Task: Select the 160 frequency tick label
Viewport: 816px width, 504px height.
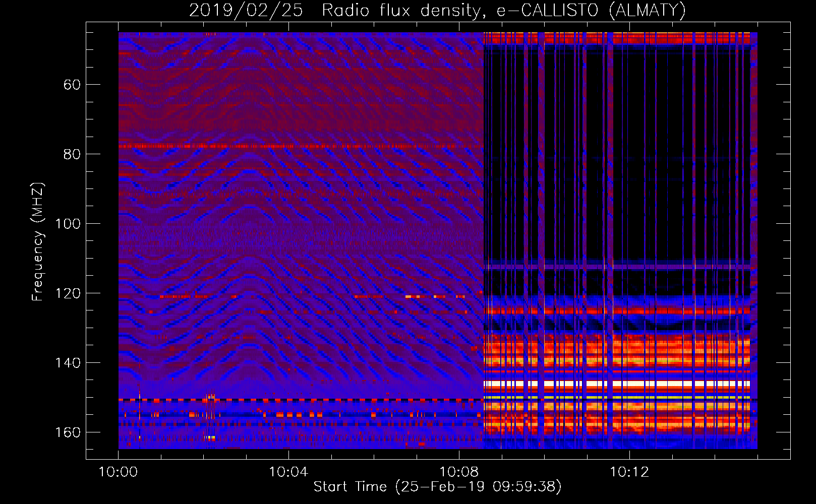Action: [x=68, y=432]
